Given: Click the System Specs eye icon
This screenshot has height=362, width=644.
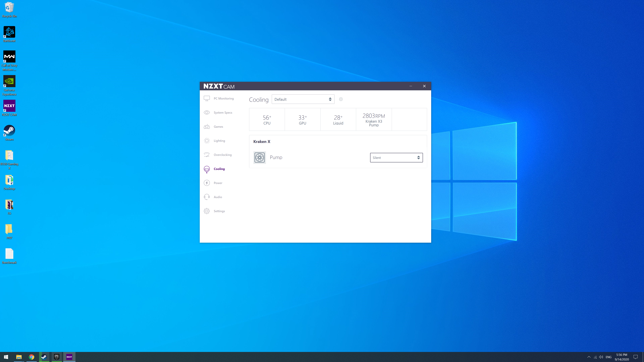Looking at the screenshot, I should coord(207,112).
